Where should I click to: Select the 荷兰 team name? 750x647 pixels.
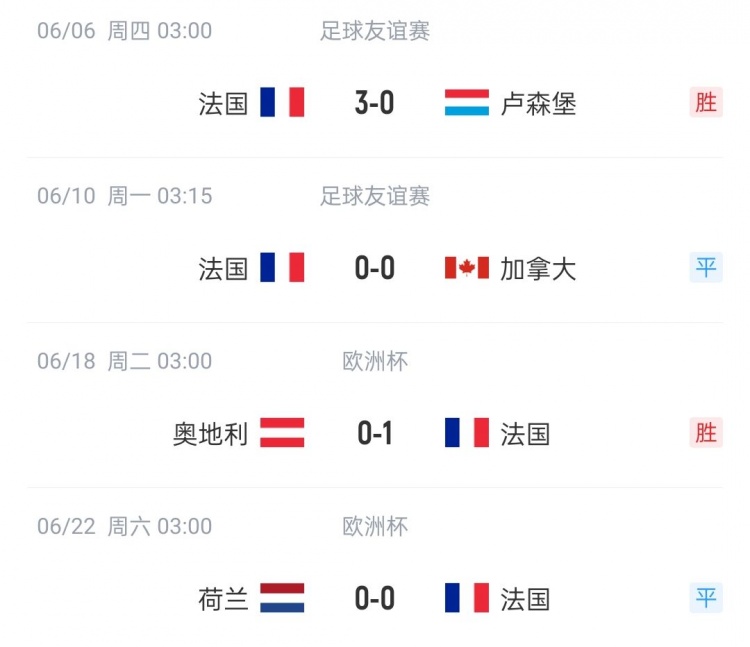223,599
